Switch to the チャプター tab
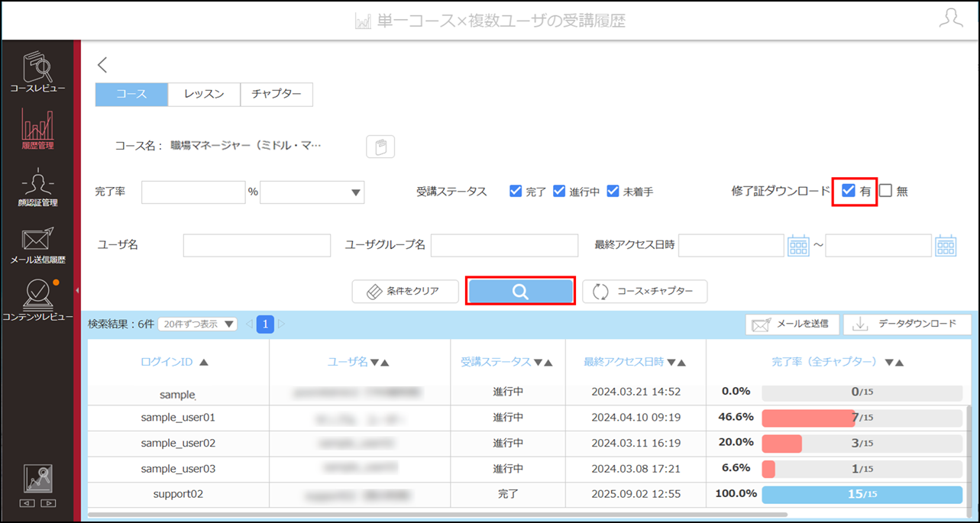Viewport: 980px width, 523px height. pos(277,95)
